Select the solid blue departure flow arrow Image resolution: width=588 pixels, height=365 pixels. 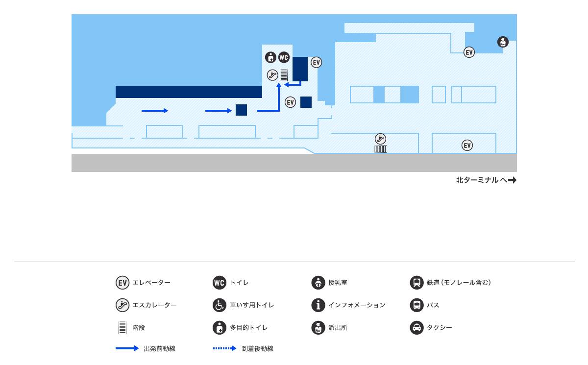coord(154,111)
